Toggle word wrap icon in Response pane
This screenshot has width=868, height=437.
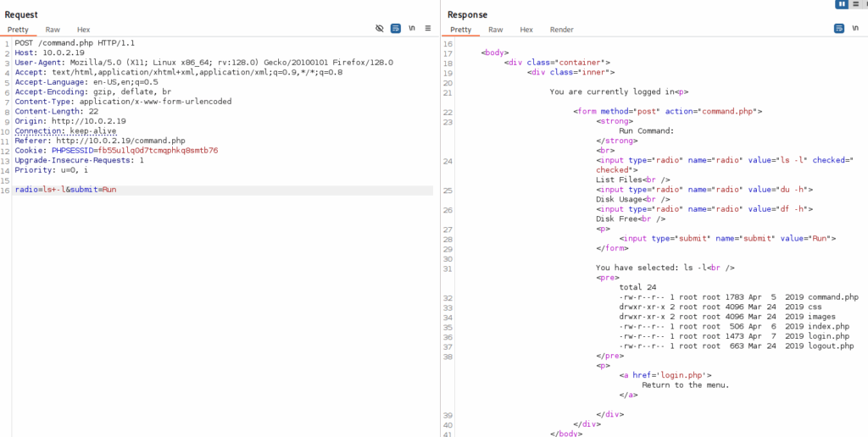839,28
